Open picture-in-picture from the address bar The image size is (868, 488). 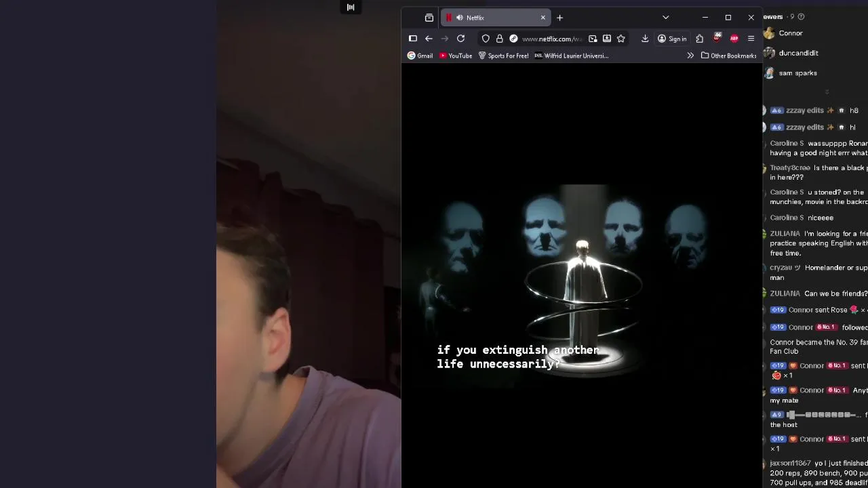tap(593, 39)
